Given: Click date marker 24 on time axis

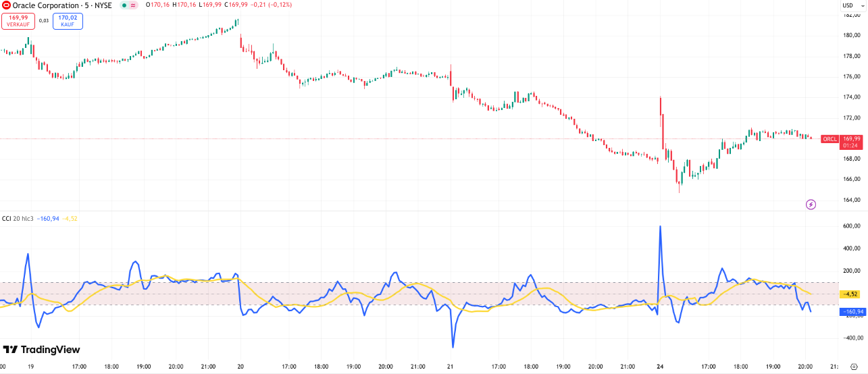Looking at the screenshot, I should point(660,367).
